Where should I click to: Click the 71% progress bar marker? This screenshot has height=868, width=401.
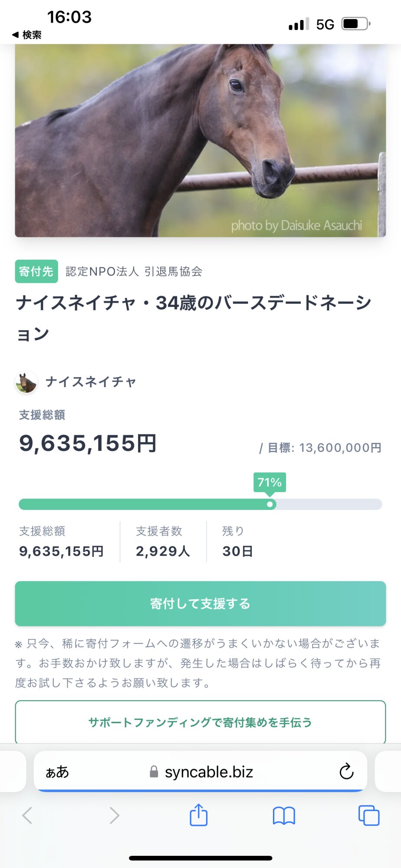pyautogui.click(x=270, y=504)
